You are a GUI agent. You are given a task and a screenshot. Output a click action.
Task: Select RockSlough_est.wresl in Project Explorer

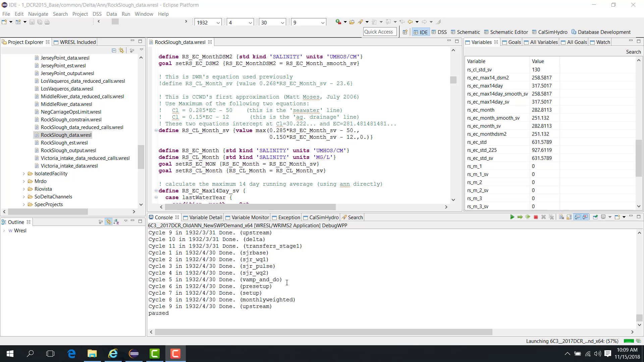(x=64, y=143)
